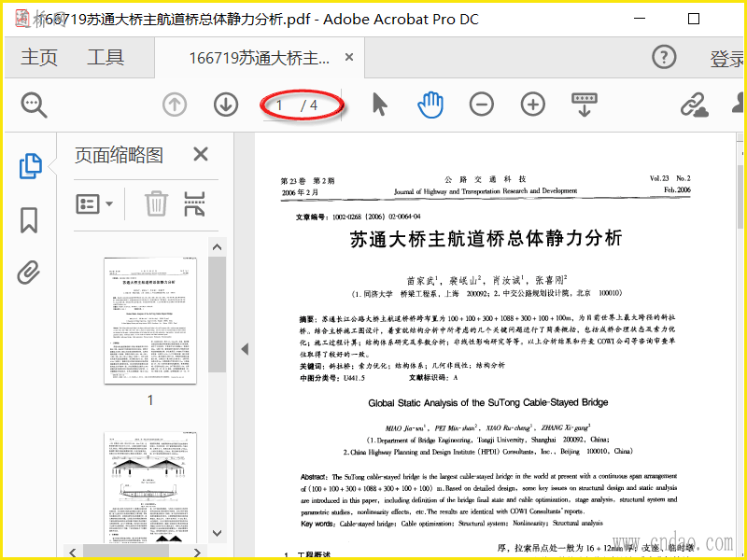
Task: Click the current page number field
Action: [x=280, y=105]
